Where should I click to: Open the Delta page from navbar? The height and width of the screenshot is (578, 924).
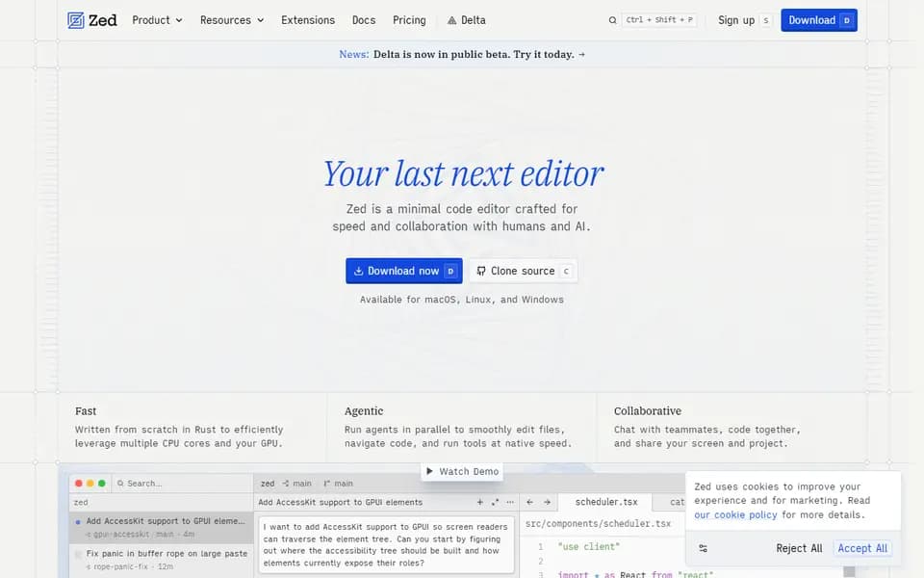pos(466,20)
